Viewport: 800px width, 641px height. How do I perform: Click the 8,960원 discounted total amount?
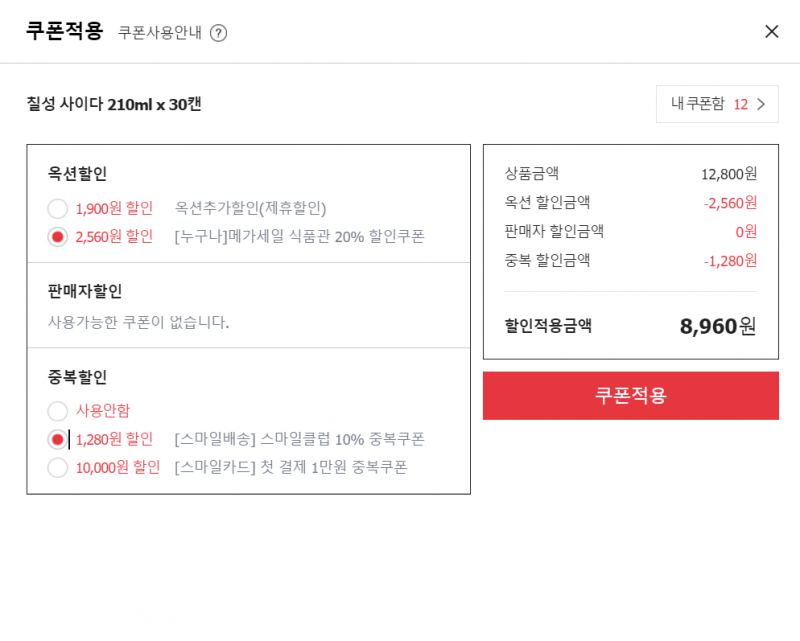coord(718,326)
